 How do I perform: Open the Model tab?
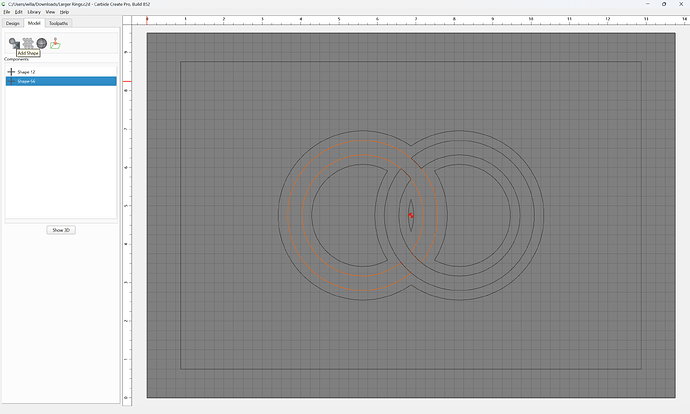34,23
